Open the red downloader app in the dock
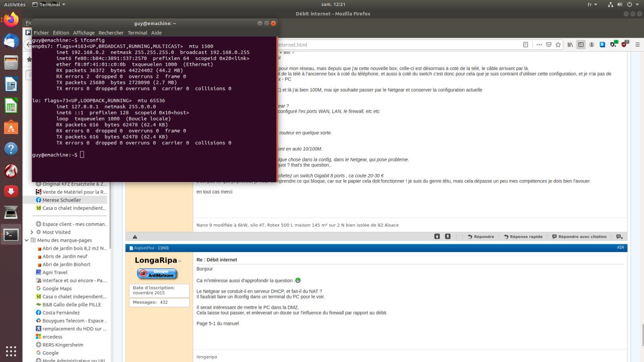 pyautogui.click(x=11, y=192)
